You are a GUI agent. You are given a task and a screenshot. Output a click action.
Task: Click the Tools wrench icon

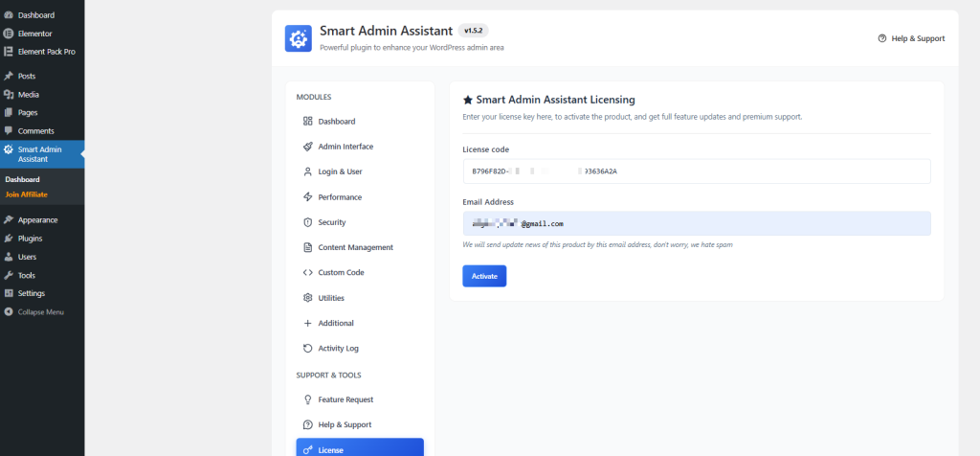pyautogui.click(x=8, y=275)
